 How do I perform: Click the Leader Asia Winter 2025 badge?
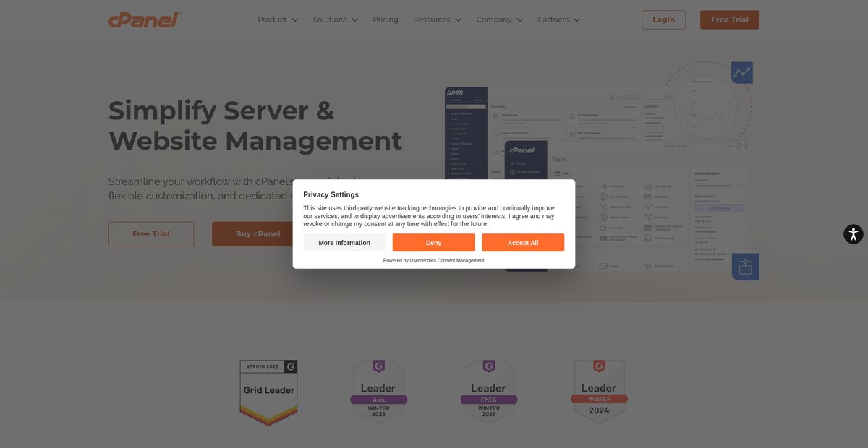(x=379, y=392)
